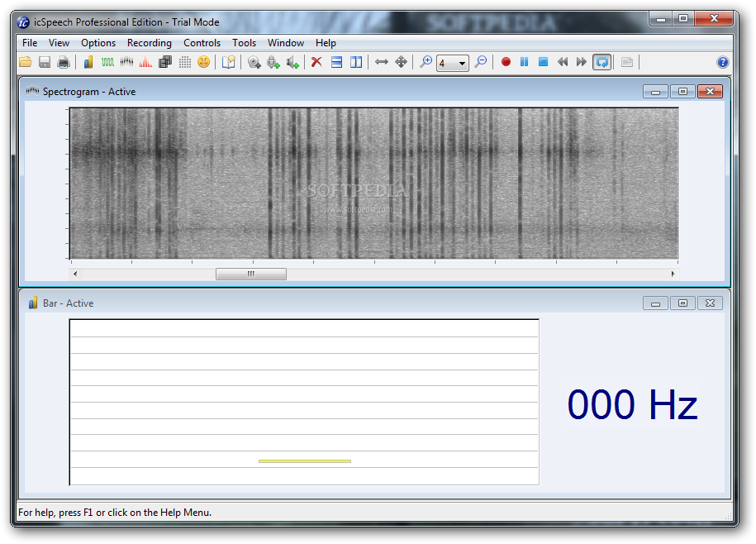This screenshot has height=544, width=756.
Task: Click the spectrogram scrollbar right arrow
Action: tap(673, 274)
